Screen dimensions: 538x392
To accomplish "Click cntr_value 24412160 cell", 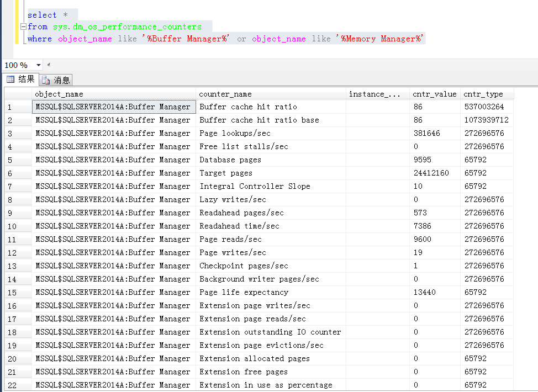I will (x=435, y=173).
